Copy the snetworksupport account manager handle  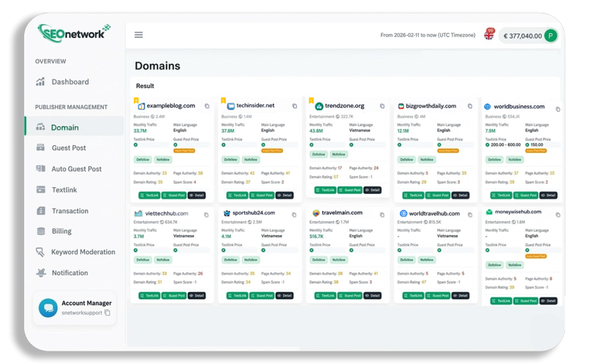click(x=107, y=313)
